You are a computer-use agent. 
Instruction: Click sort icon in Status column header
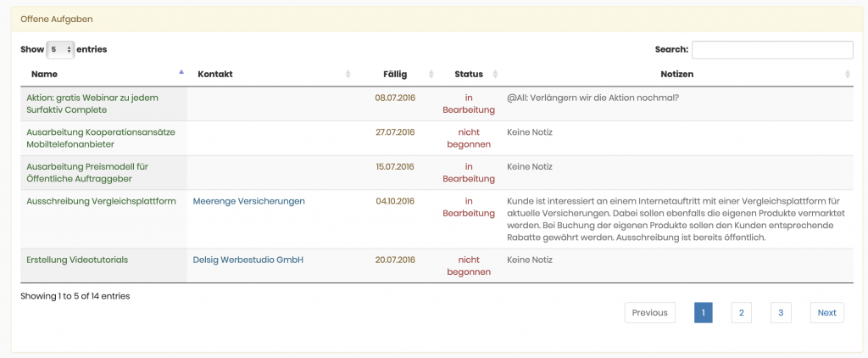tap(496, 75)
